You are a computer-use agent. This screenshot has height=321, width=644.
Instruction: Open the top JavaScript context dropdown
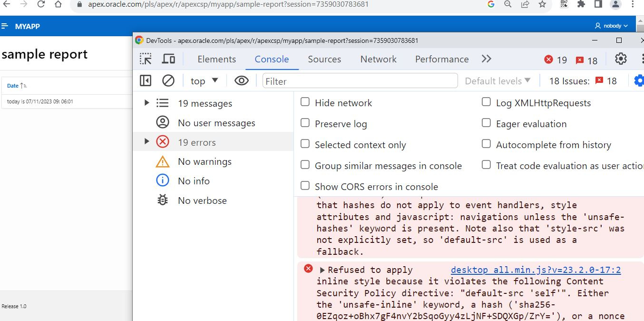pyautogui.click(x=205, y=81)
